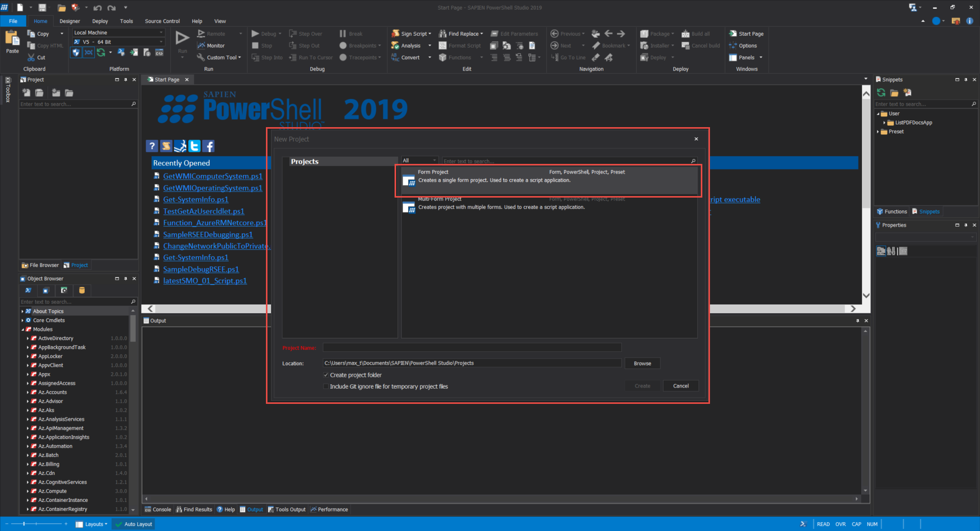Open latestSMO_01_Script.ps1 recent file
The height and width of the screenshot is (531, 980).
click(205, 281)
